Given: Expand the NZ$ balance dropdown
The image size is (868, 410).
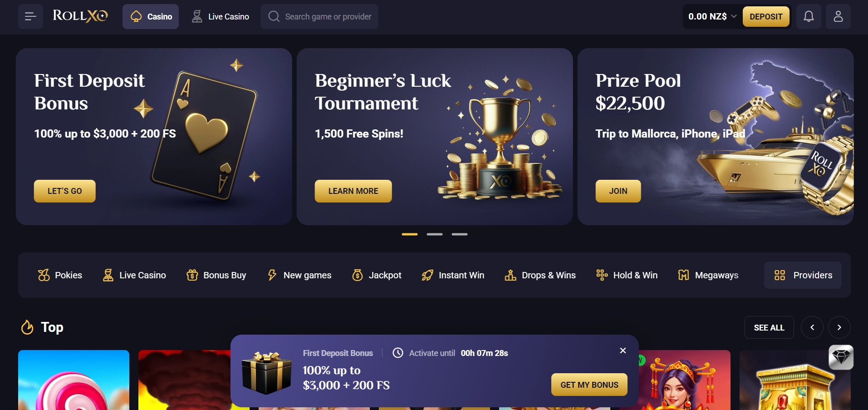Looking at the screenshot, I should [x=712, y=17].
